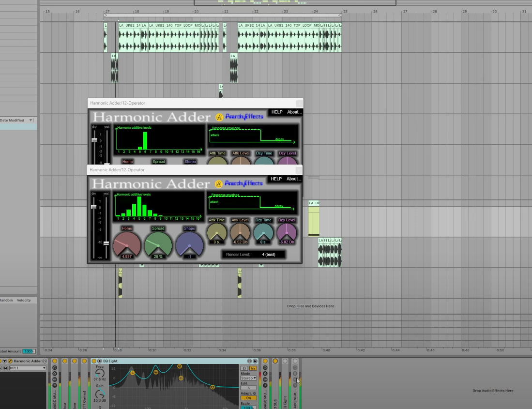Open the Init 1 preset dropdown
This screenshot has width=532, height=409.
point(27,368)
